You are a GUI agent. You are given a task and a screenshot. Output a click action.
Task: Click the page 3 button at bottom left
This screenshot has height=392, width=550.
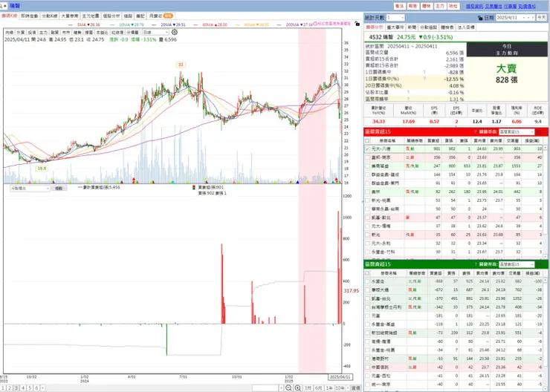click(x=16, y=388)
